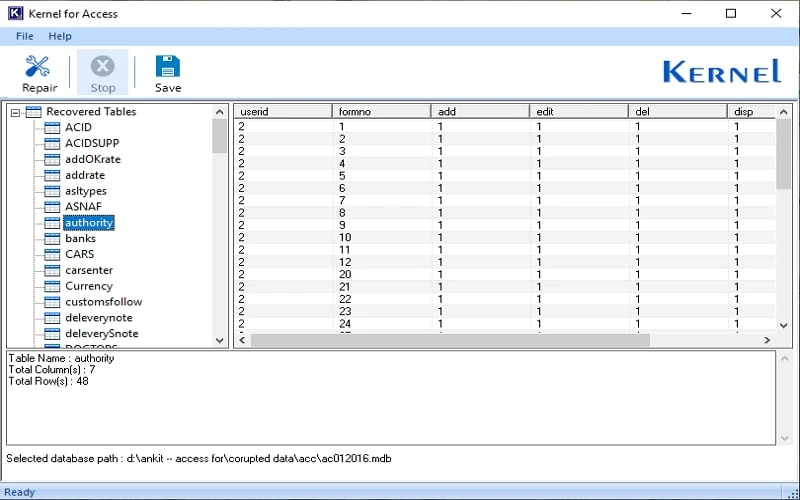The image size is (800, 500).
Task: Click the selected database path text
Action: (x=199, y=458)
